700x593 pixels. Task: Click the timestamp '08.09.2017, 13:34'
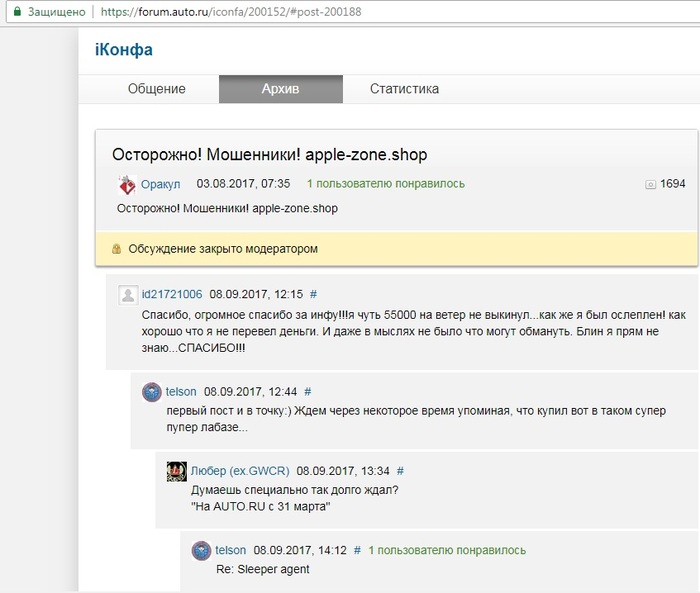tap(343, 471)
